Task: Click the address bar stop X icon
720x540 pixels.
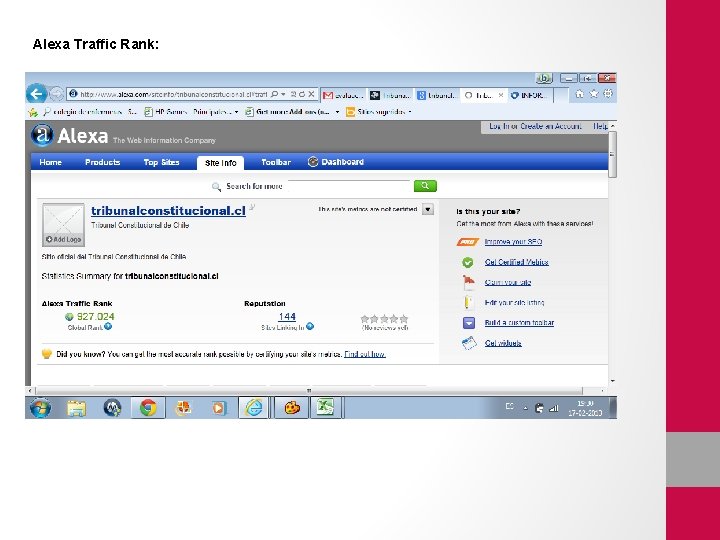Action: click(x=311, y=94)
